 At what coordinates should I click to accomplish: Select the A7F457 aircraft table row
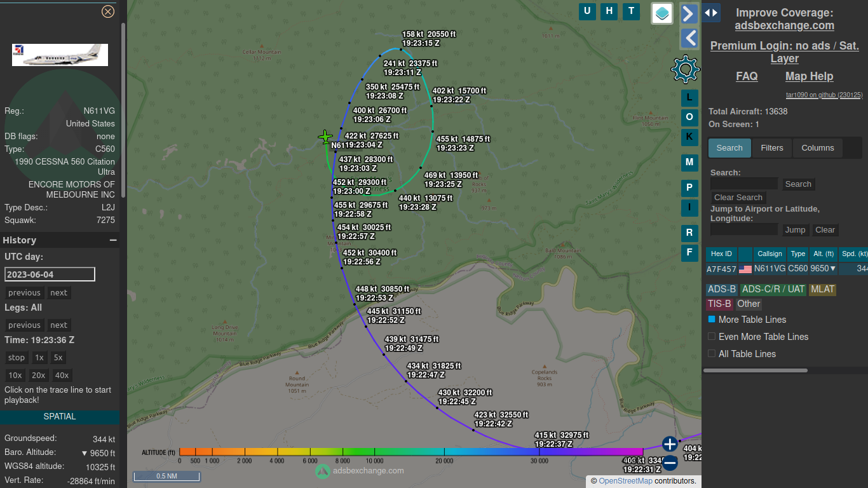click(x=787, y=269)
